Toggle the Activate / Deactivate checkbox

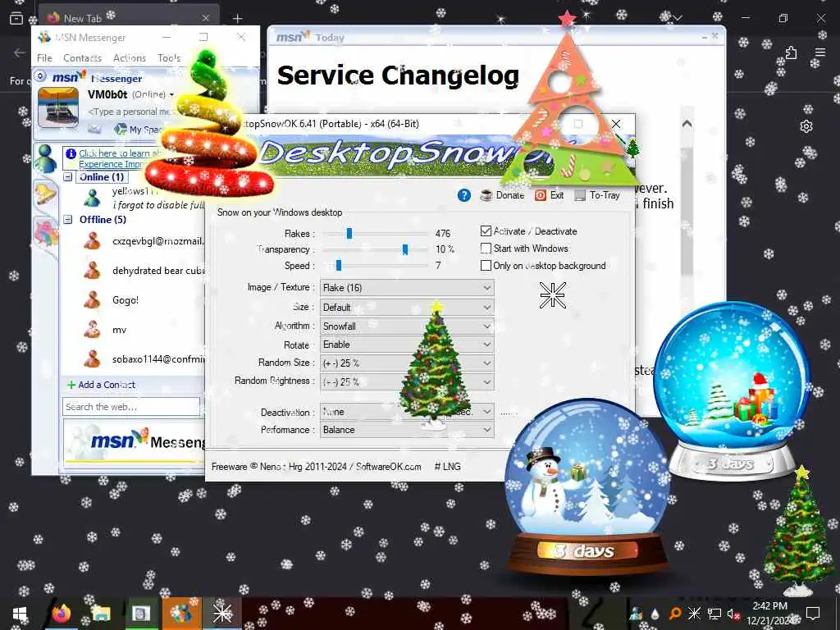click(486, 231)
